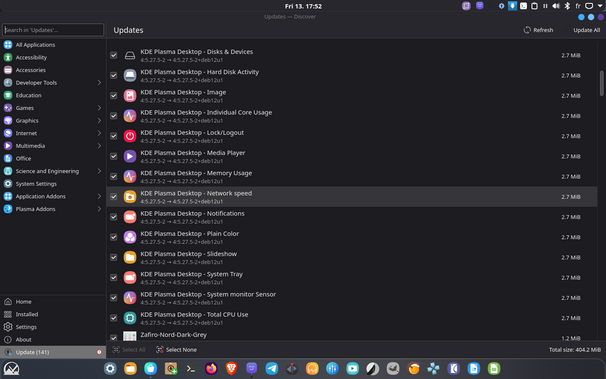Open the terminal from the dock

(x=191, y=369)
